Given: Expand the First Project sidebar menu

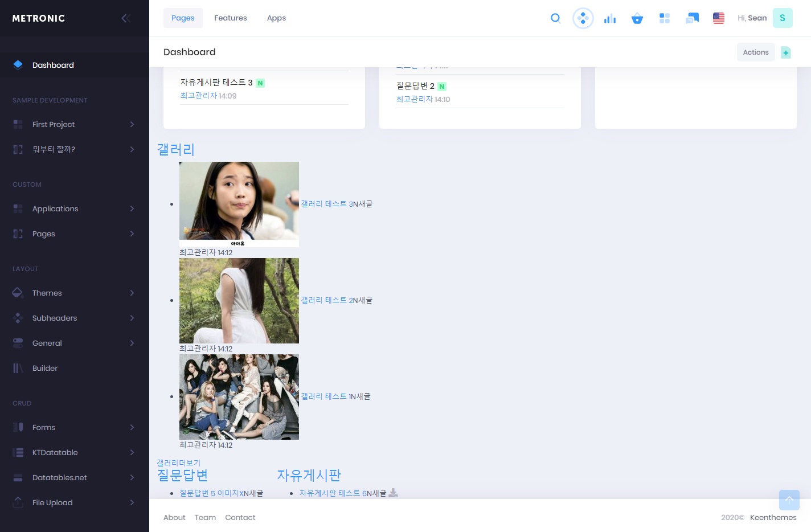Looking at the screenshot, I should (x=74, y=124).
